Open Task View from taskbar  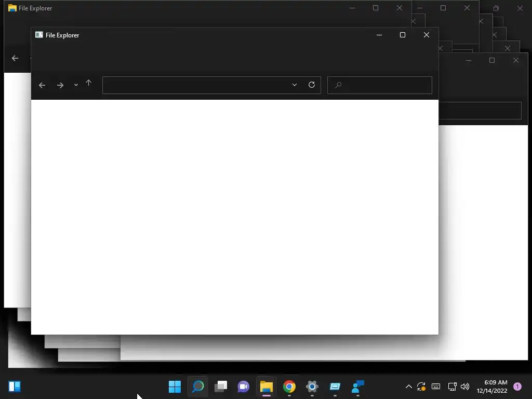(x=220, y=387)
